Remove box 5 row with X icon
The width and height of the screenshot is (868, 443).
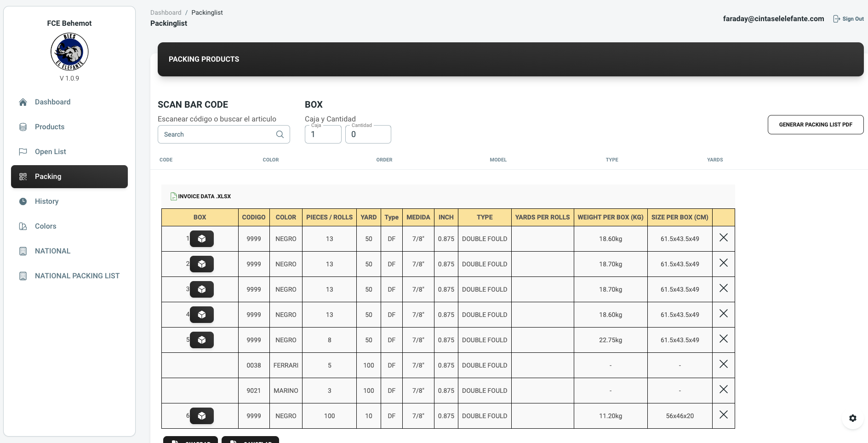click(x=723, y=339)
